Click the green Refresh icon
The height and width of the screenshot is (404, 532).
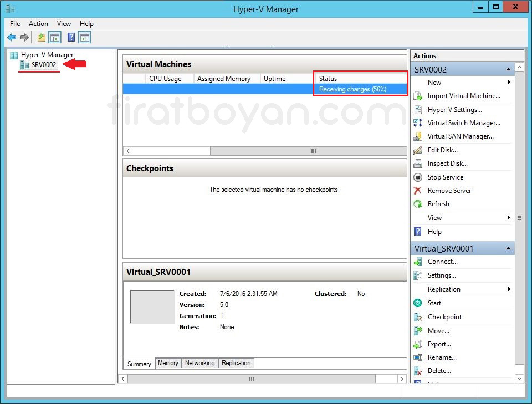click(418, 204)
